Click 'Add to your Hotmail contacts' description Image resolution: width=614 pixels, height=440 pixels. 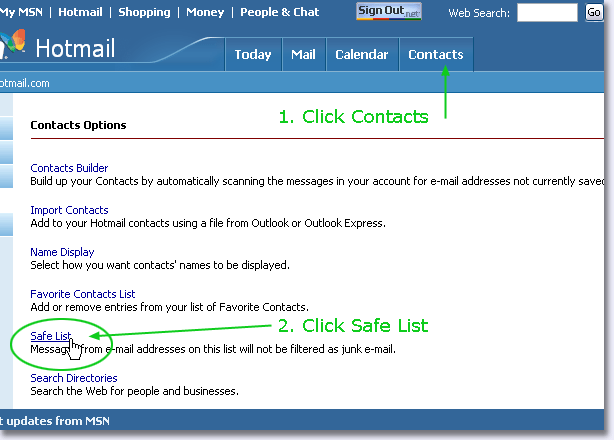(x=208, y=223)
